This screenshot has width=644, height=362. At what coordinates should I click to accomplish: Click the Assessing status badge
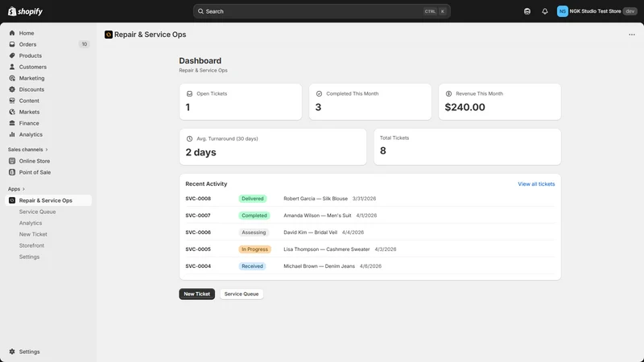coord(254,232)
